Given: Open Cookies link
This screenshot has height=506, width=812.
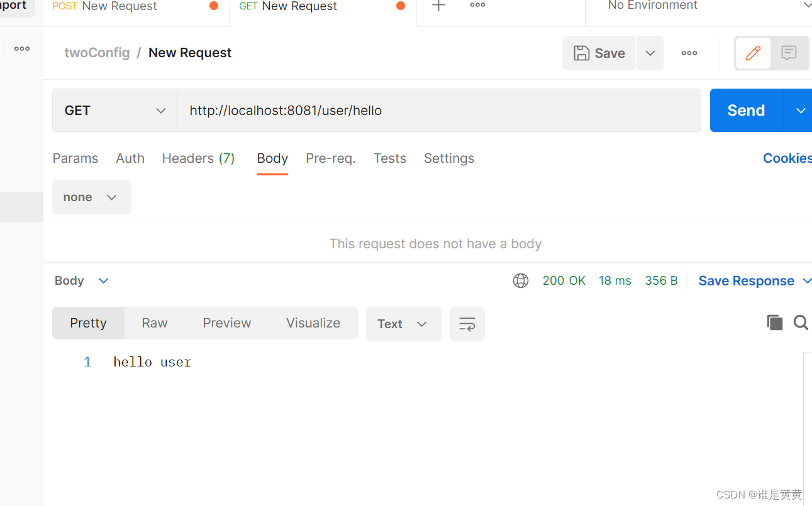Looking at the screenshot, I should point(787,158).
